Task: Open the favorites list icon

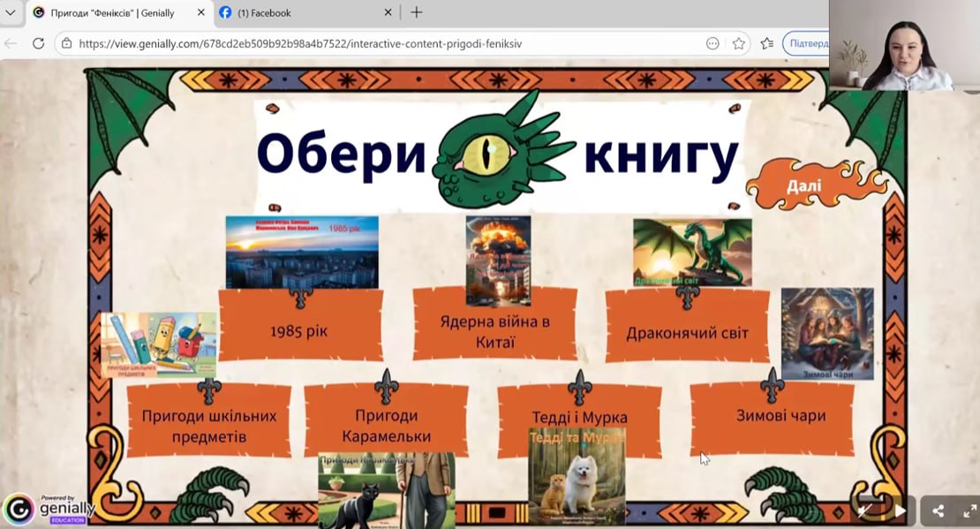Action: coord(766,43)
